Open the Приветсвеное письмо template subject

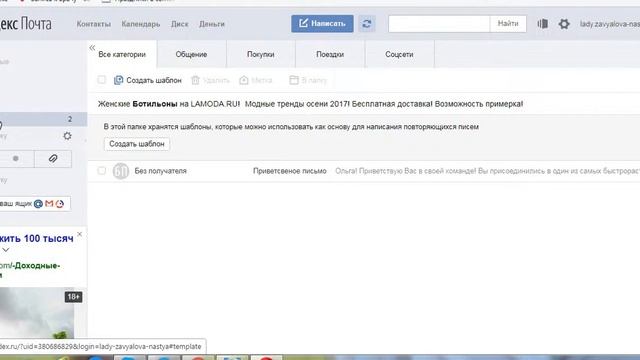pyautogui.click(x=290, y=171)
